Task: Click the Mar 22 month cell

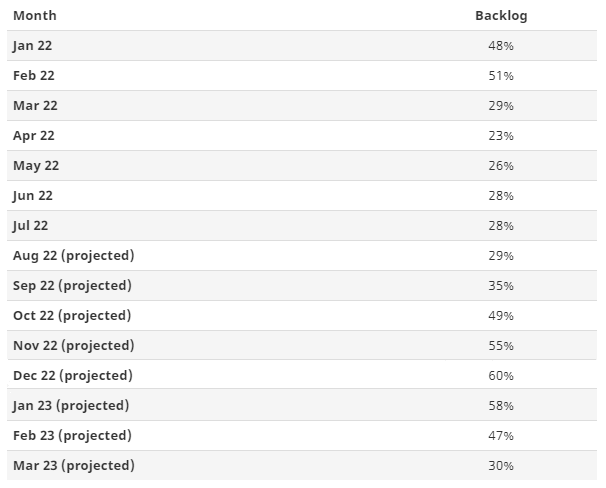Action: coord(35,106)
